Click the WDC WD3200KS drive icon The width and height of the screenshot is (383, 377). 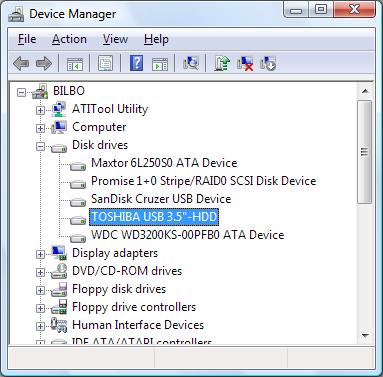78,237
